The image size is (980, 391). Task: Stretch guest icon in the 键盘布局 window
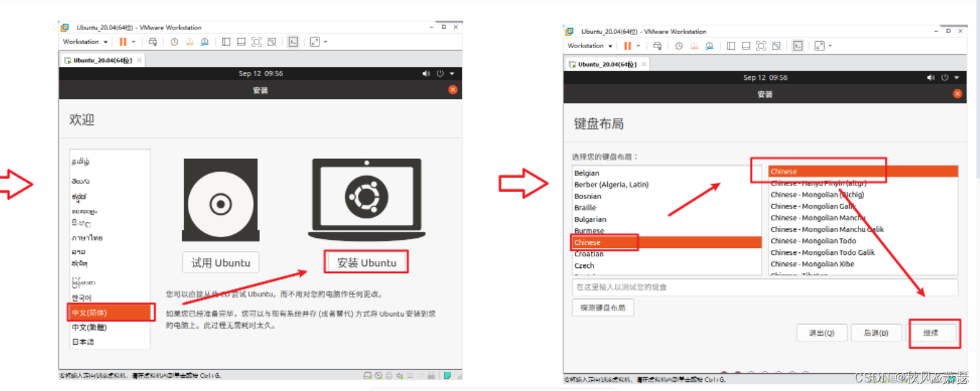point(819,46)
